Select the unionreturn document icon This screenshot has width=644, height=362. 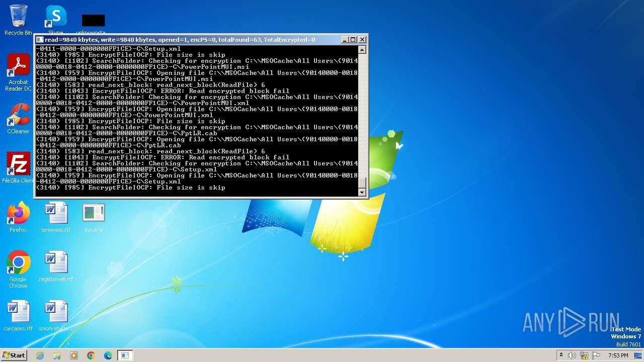pyautogui.click(x=56, y=316)
